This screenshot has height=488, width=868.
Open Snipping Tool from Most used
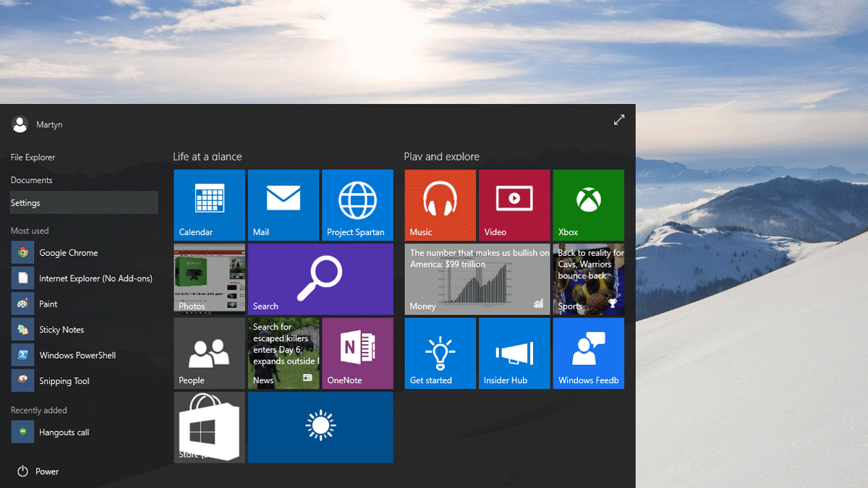pos(84,381)
